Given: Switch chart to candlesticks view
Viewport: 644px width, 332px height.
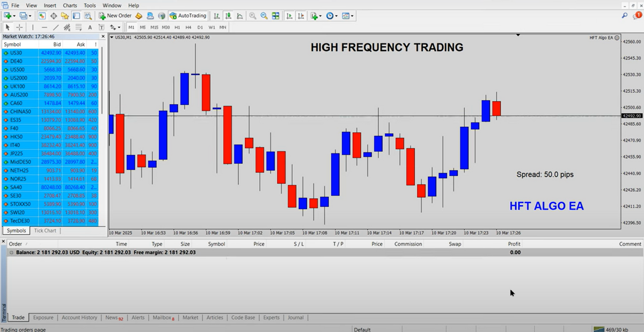Looking at the screenshot, I should pos(228,16).
